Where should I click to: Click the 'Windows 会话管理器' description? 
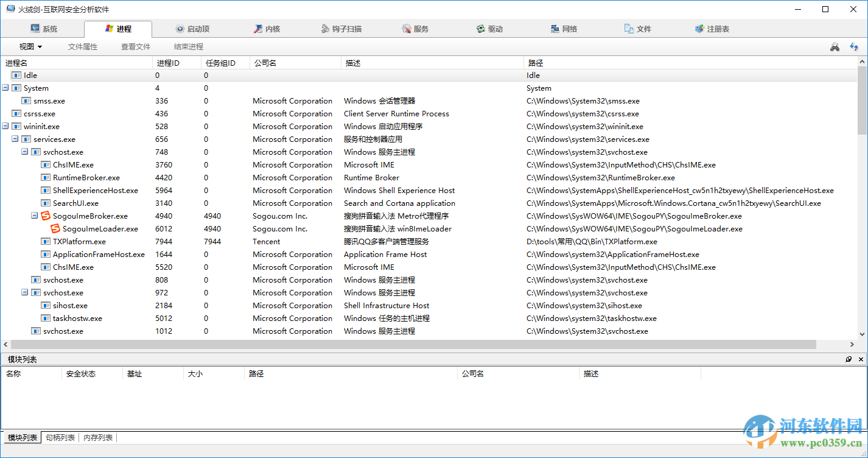[x=379, y=101]
